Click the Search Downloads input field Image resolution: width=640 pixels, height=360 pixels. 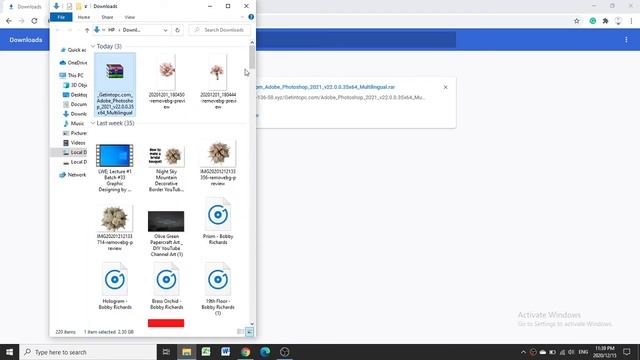[220, 30]
